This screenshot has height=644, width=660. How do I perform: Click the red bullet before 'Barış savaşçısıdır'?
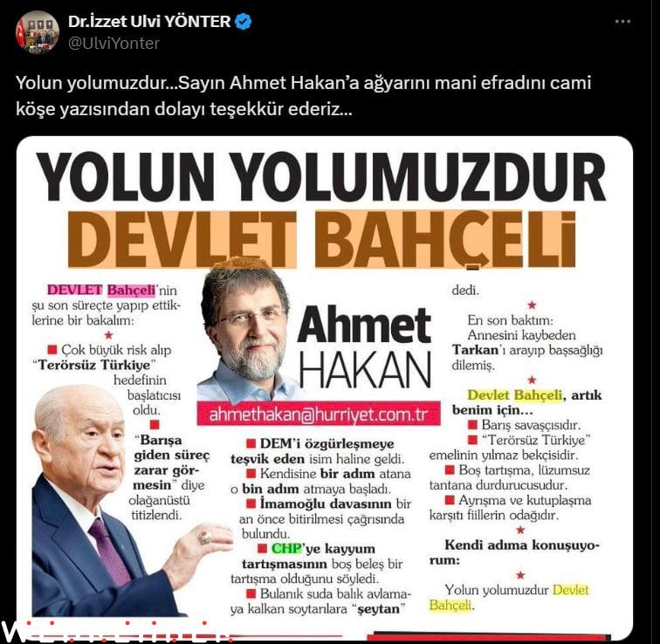(472, 425)
